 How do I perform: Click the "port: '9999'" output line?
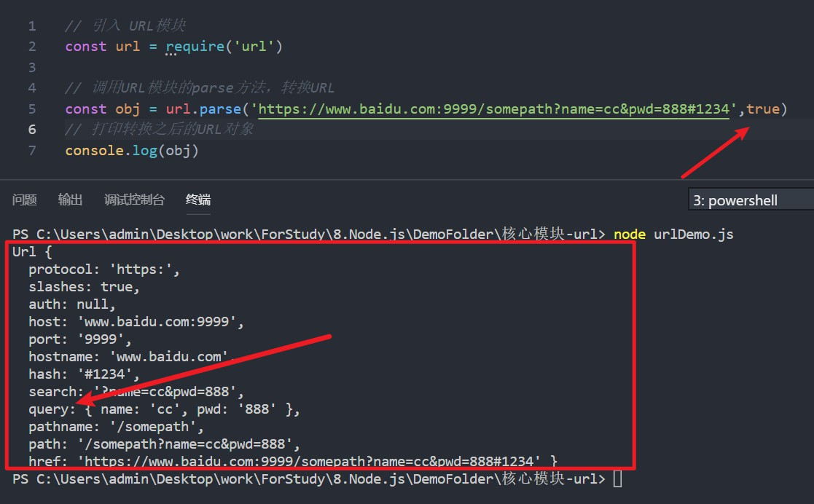80,339
